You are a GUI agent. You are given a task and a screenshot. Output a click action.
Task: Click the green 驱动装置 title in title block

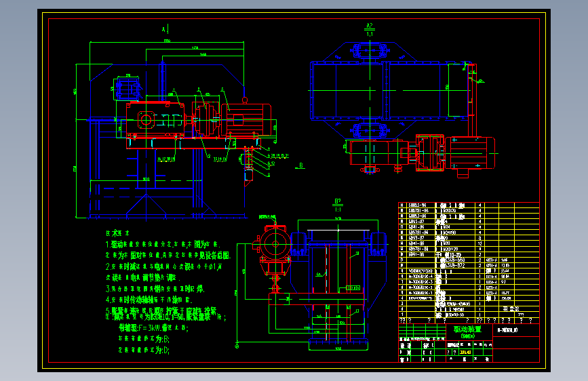(x=467, y=329)
